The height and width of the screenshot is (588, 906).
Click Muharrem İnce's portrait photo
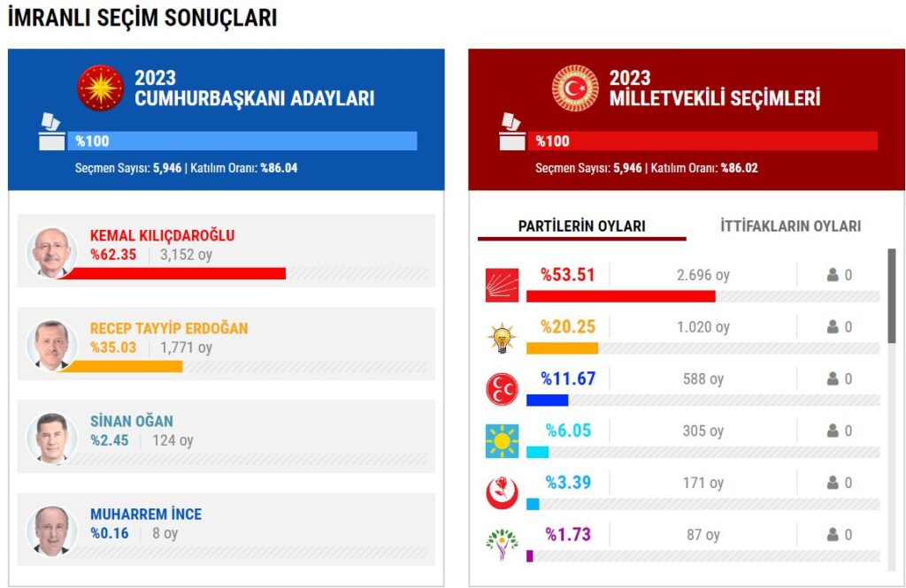[x=52, y=530]
